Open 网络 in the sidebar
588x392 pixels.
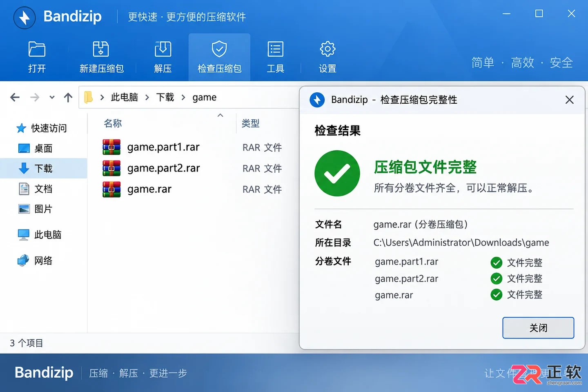[x=36, y=261]
